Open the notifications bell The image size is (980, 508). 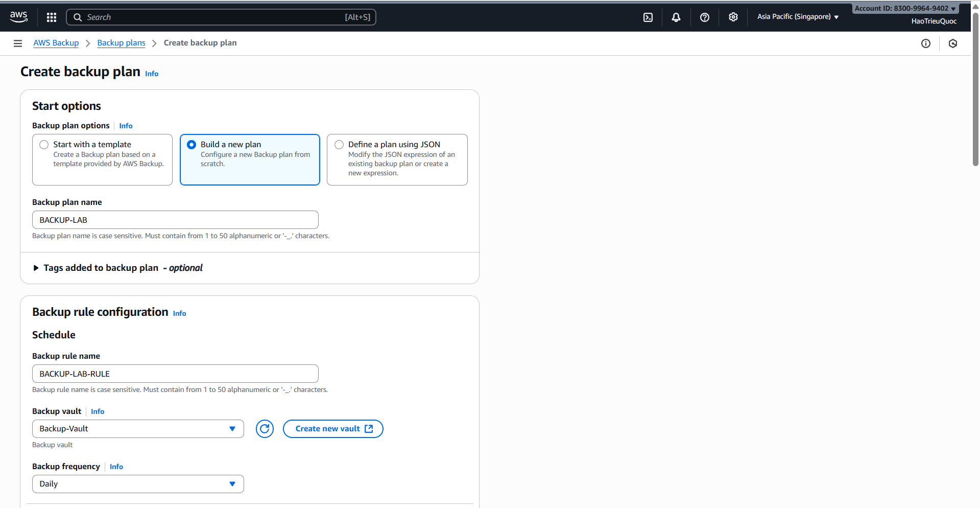click(x=676, y=17)
